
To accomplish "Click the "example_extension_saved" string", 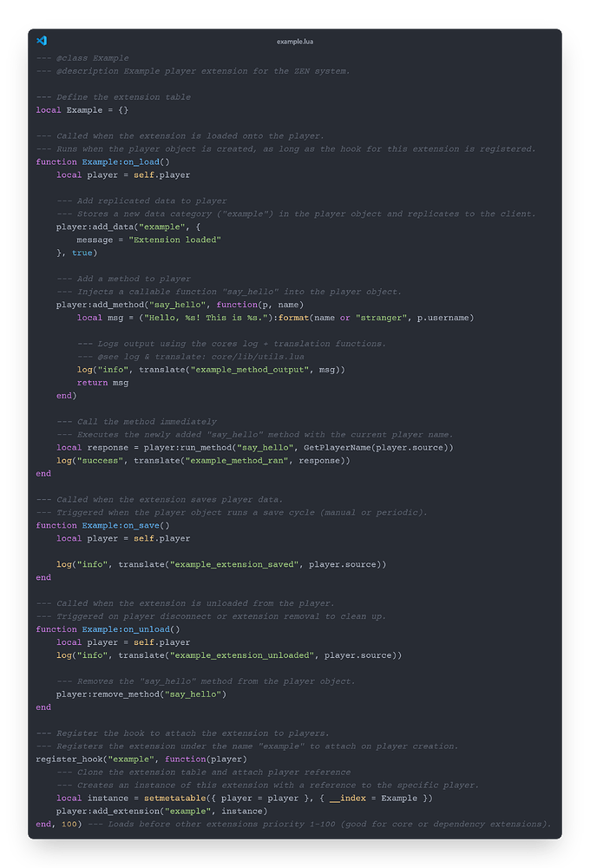I will (x=236, y=564).
